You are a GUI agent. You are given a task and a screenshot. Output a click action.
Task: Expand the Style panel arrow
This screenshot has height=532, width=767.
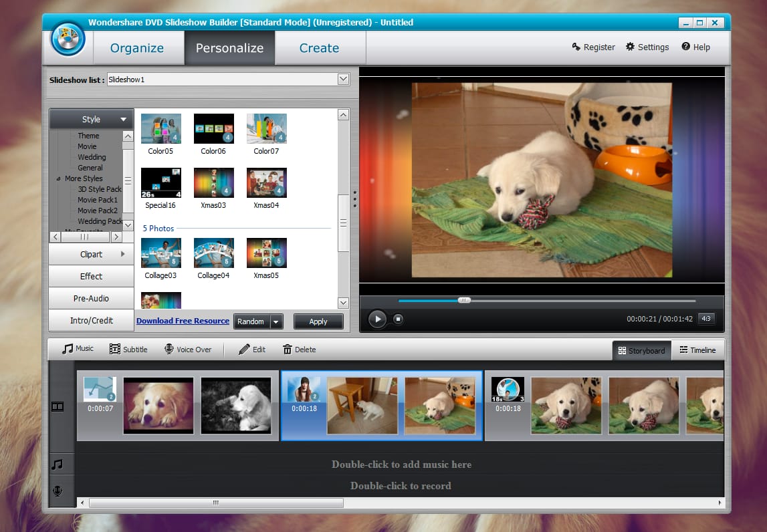(123, 120)
